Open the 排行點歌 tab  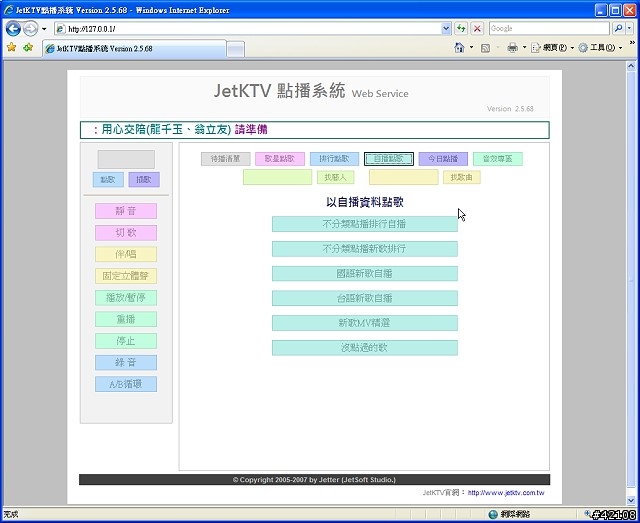point(334,159)
